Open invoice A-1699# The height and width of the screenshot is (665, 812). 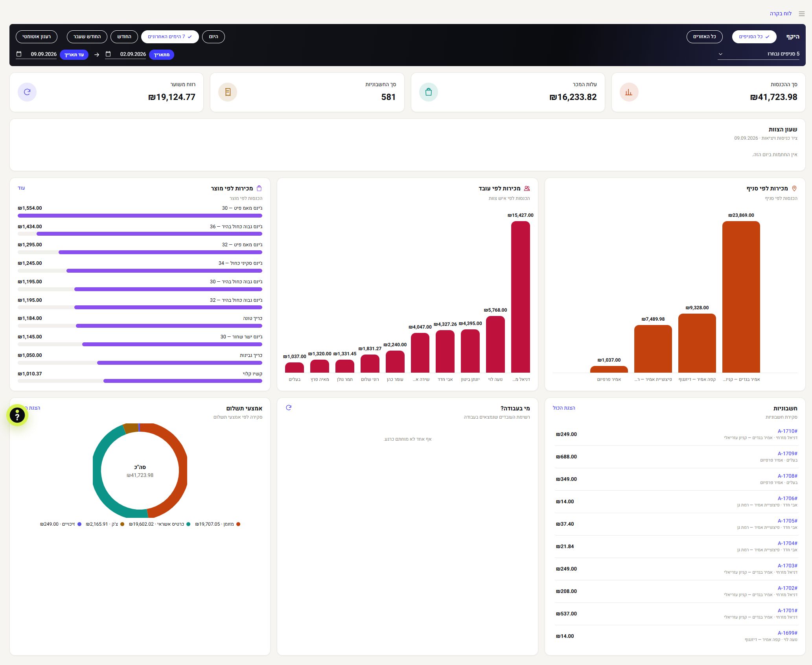pyautogui.click(x=788, y=633)
